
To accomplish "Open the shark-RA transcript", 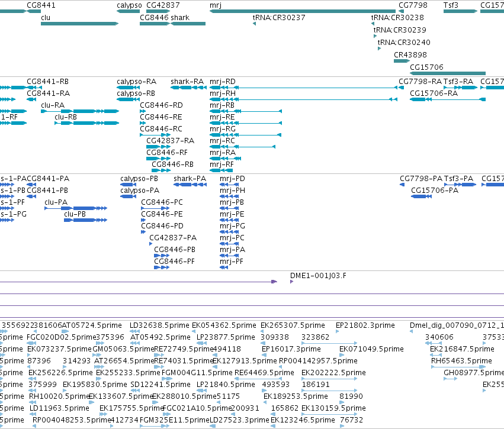I will [188, 88].
